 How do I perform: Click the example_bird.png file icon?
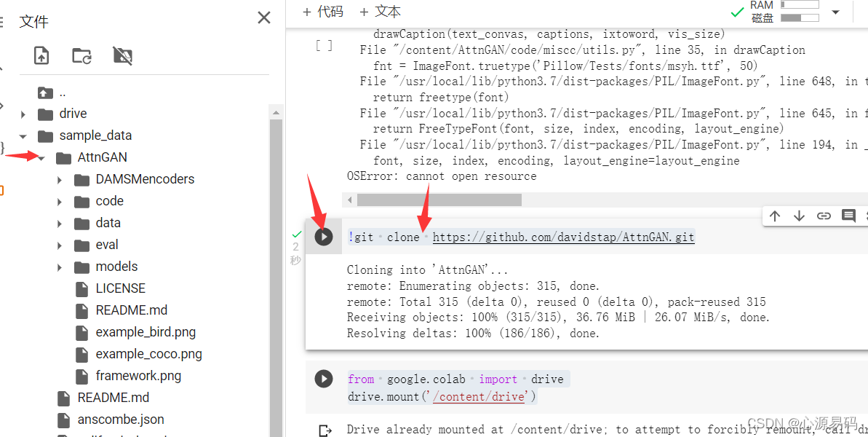coord(81,332)
